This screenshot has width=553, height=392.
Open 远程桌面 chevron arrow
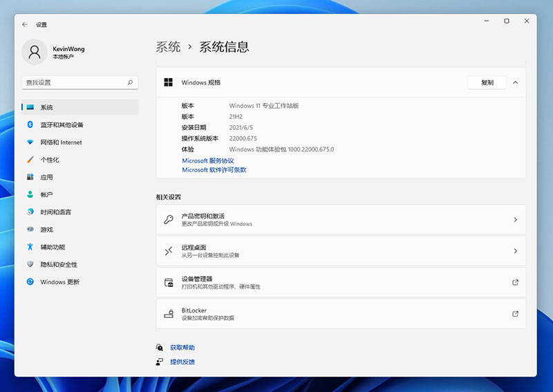pos(515,251)
